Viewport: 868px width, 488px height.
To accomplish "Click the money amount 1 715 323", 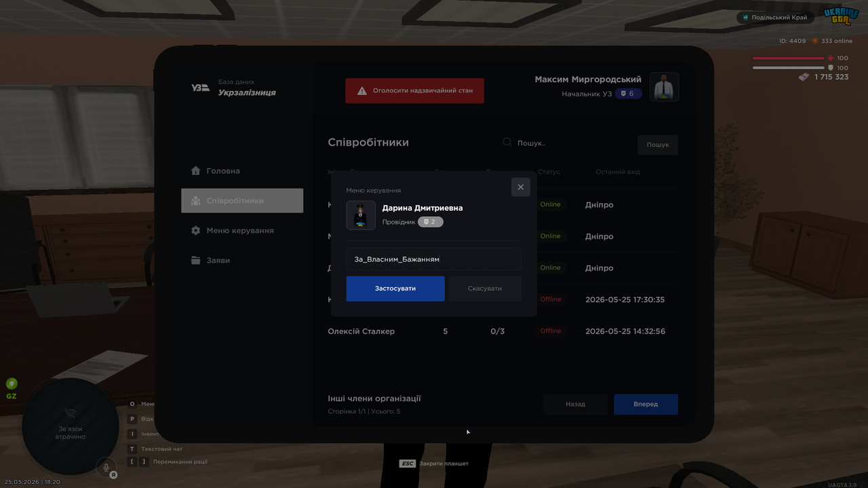I will click(x=831, y=77).
